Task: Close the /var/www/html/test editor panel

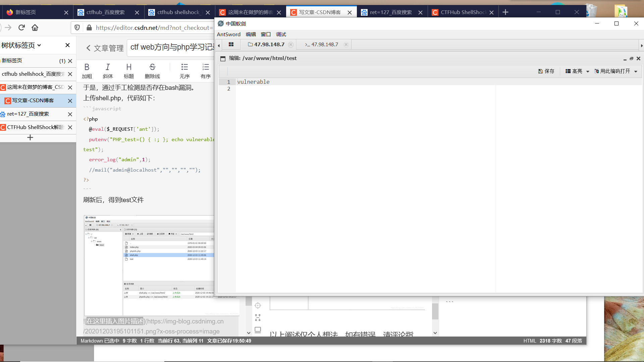Action: click(x=638, y=58)
